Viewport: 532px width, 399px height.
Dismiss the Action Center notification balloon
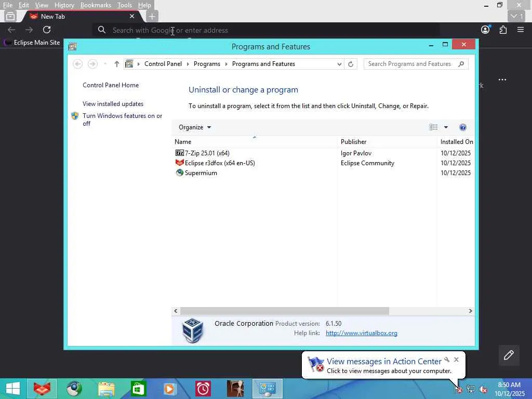456,360
